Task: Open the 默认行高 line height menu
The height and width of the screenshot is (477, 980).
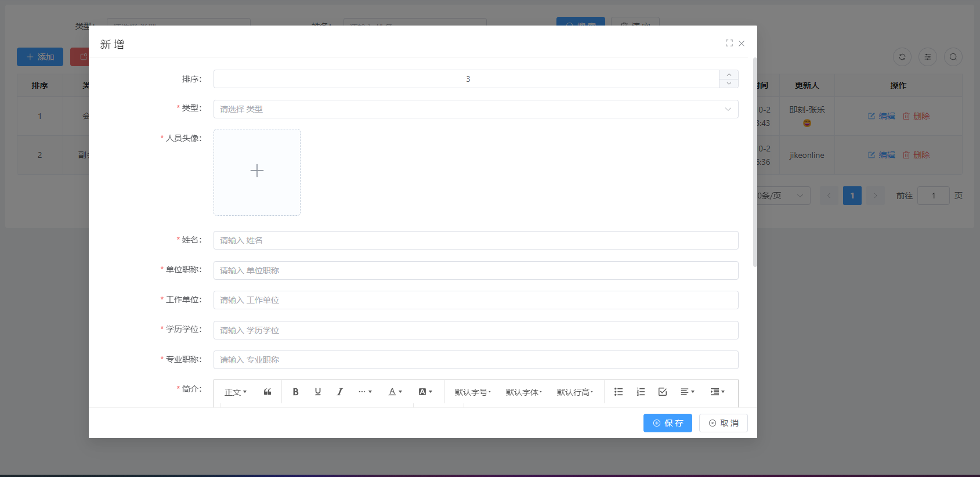Action: 574,392
